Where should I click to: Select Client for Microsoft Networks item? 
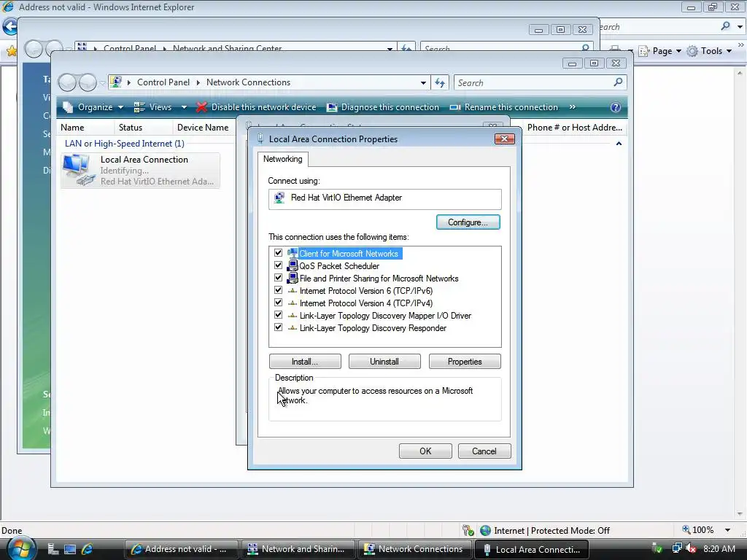click(x=349, y=253)
